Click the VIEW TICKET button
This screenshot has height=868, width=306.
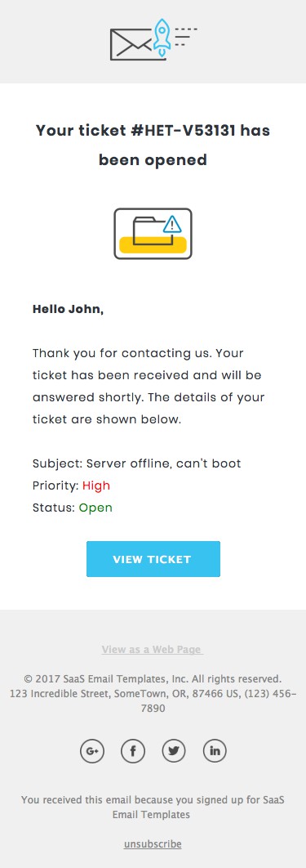[x=153, y=559]
